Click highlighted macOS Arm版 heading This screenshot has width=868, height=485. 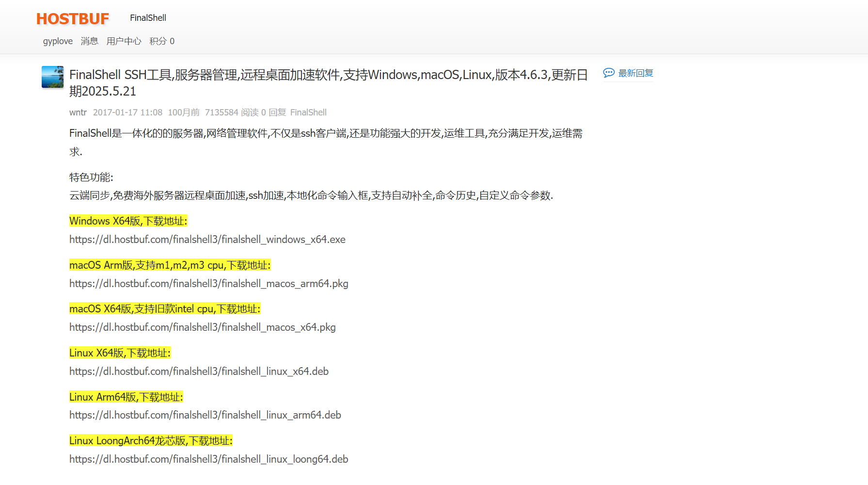pos(170,265)
